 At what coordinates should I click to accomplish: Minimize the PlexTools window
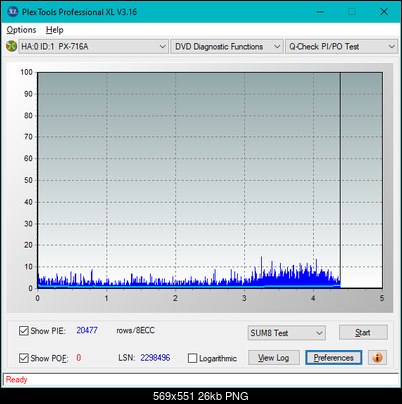coord(320,12)
